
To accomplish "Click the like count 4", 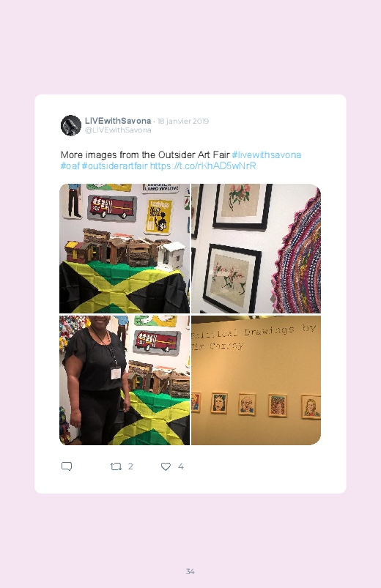I will point(180,466).
